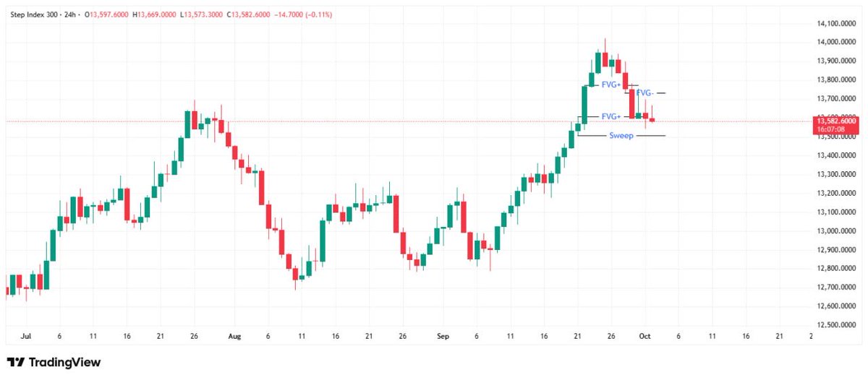The width and height of the screenshot is (868, 380).
Task: Select the FVG+ label near the 13,600 level
Action: (x=611, y=116)
